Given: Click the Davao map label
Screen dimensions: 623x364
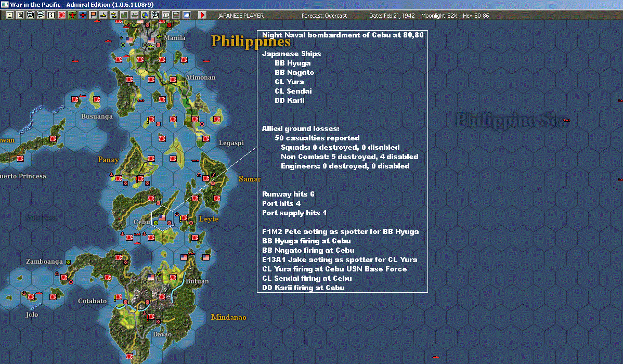Looking at the screenshot, I should click(x=162, y=334).
